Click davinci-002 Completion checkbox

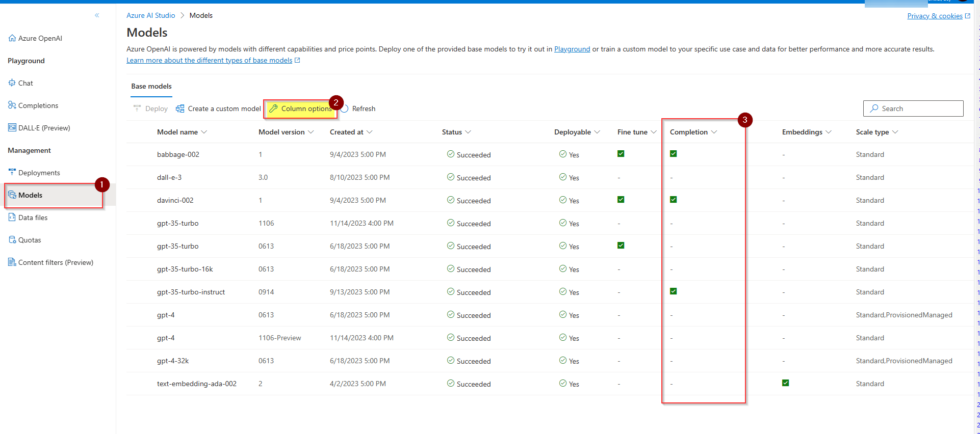click(674, 200)
